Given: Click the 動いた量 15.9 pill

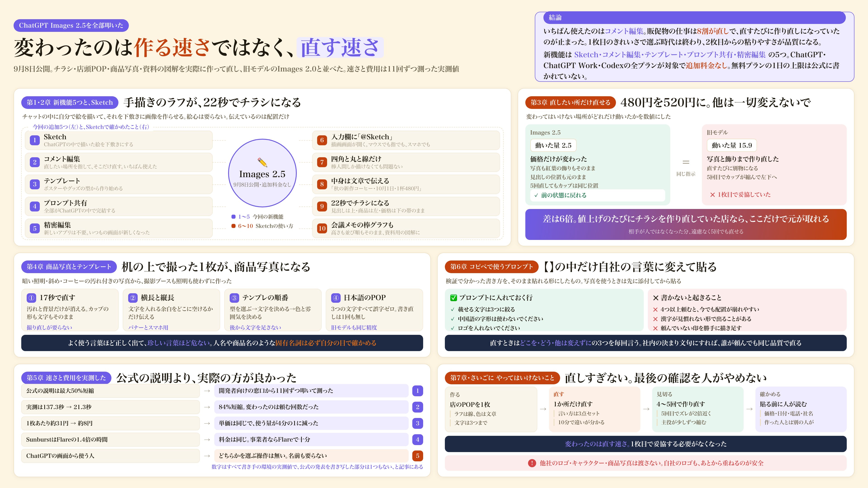Looking at the screenshot, I should [x=731, y=145].
